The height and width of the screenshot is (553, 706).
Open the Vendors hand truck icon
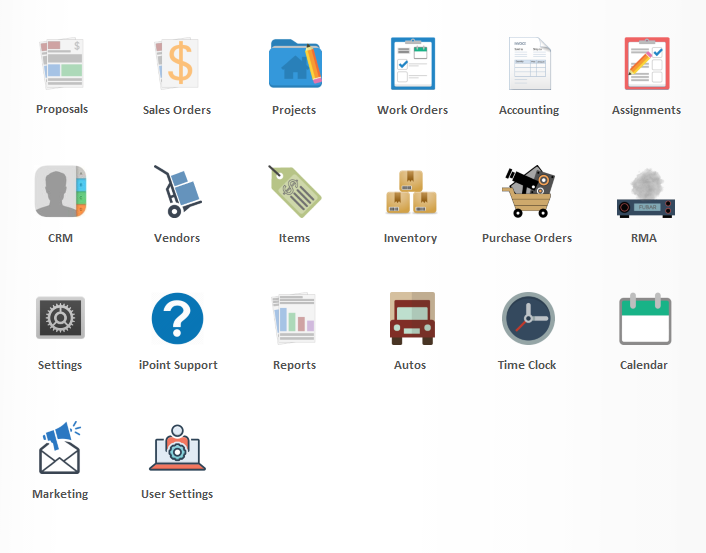[177, 191]
